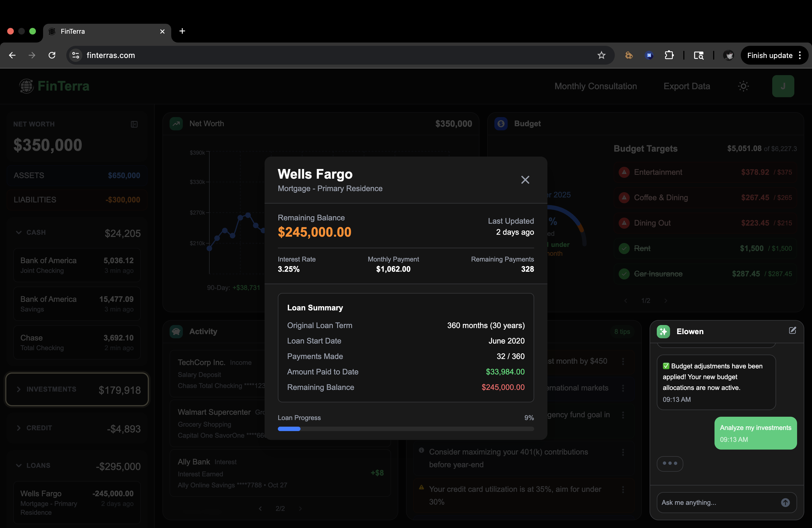Click the user avatar J button
Screen dimensions: 812x528
(783, 86)
